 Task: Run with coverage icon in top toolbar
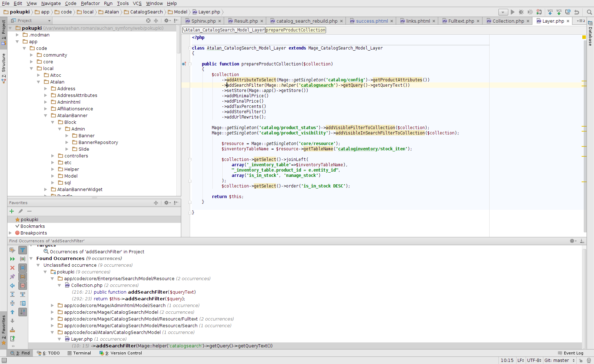tap(530, 12)
